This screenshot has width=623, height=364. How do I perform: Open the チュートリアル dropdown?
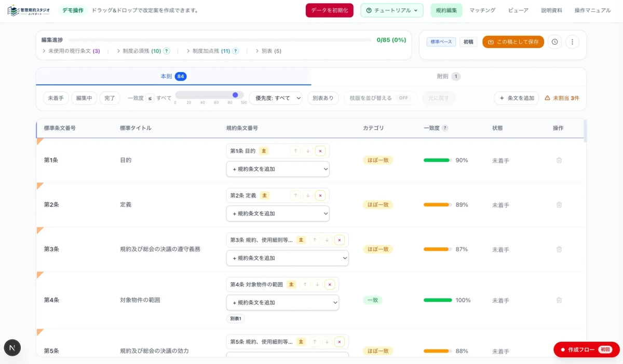click(x=392, y=10)
